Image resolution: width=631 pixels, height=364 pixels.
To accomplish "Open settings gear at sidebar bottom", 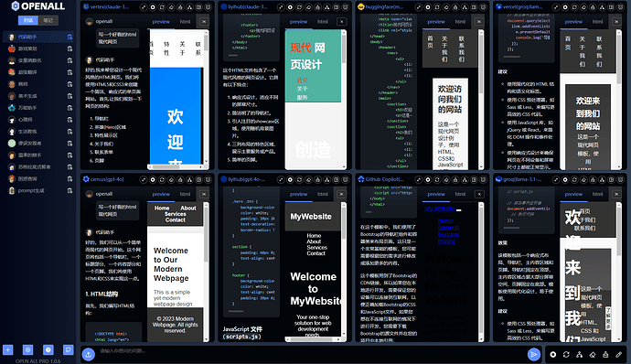I will [27, 349].
